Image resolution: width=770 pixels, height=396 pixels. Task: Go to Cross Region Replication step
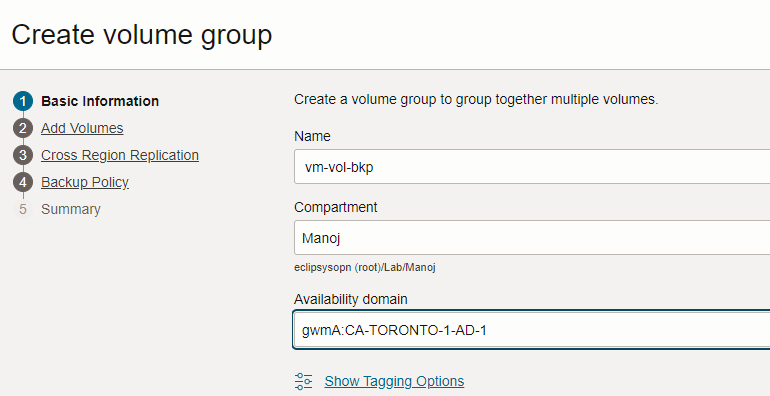coord(120,155)
